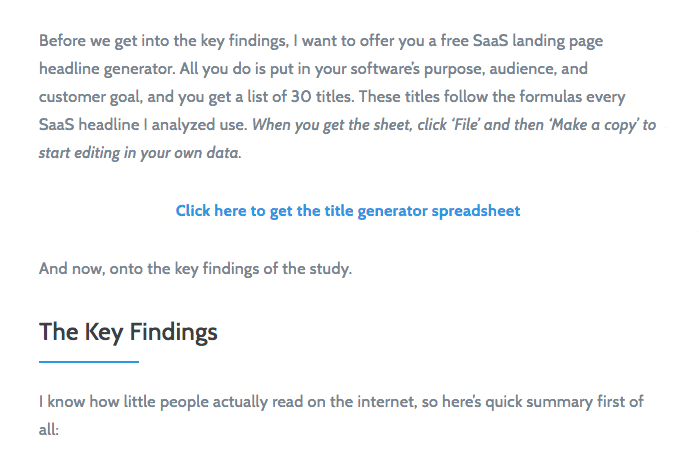The image size is (699, 462).
Task: Click the word 'all:' on the last line
Action: (x=49, y=430)
